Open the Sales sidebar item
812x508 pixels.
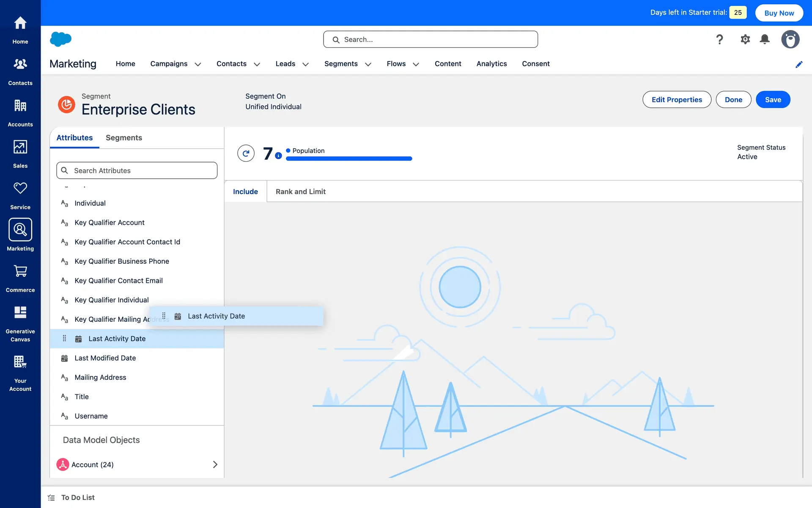(x=20, y=154)
